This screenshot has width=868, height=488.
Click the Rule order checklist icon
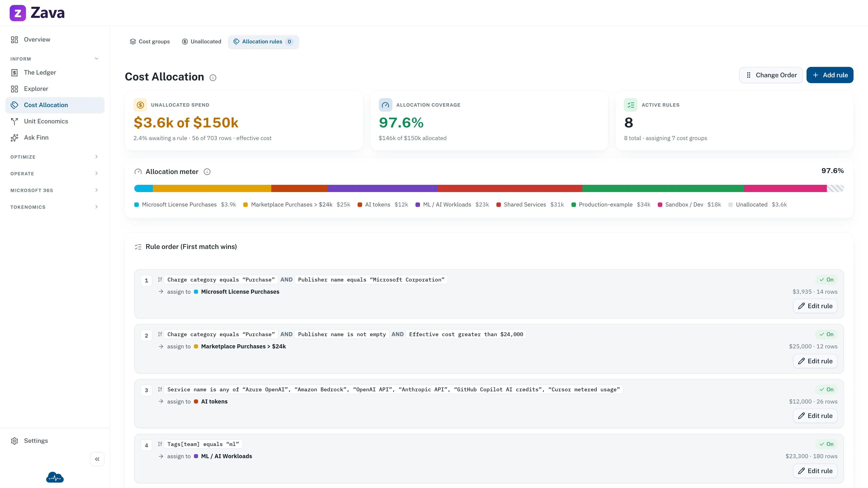point(138,247)
